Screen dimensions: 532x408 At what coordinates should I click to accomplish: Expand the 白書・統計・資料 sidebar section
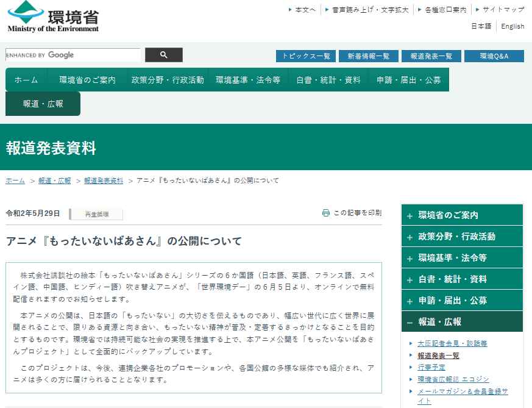pos(410,279)
